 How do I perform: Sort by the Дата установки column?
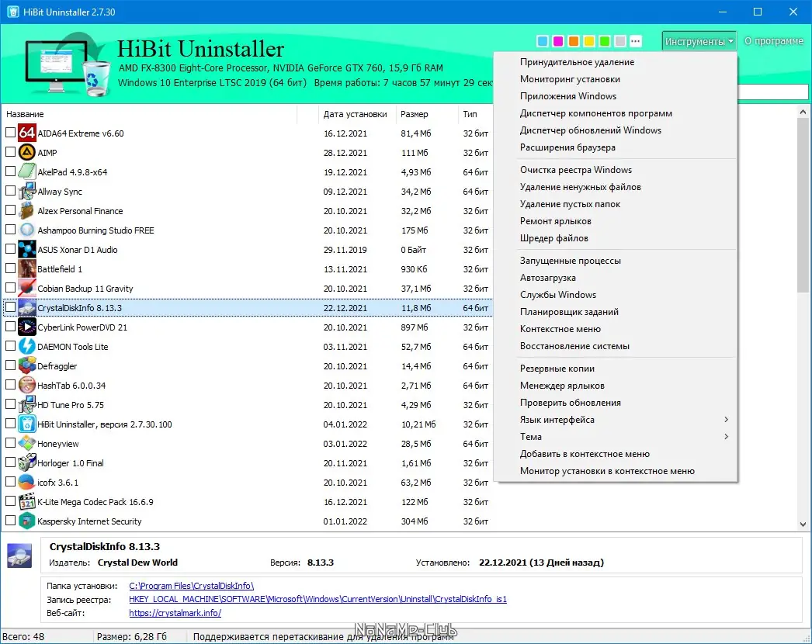click(x=356, y=114)
